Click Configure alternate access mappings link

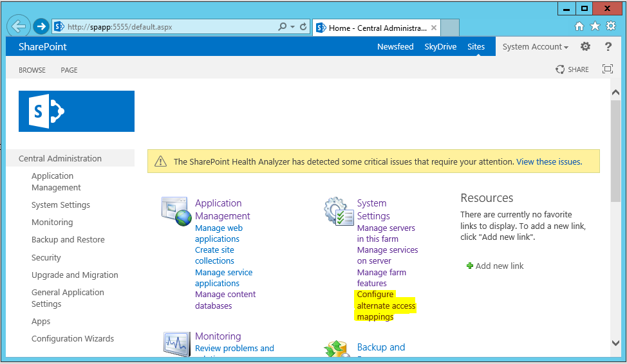tap(386, 305)
